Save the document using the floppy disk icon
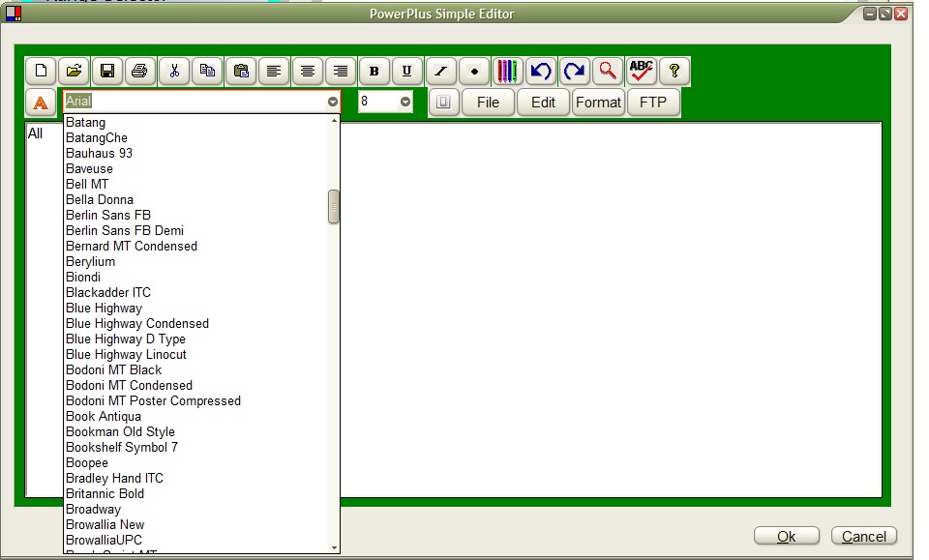 coord(107,71)
